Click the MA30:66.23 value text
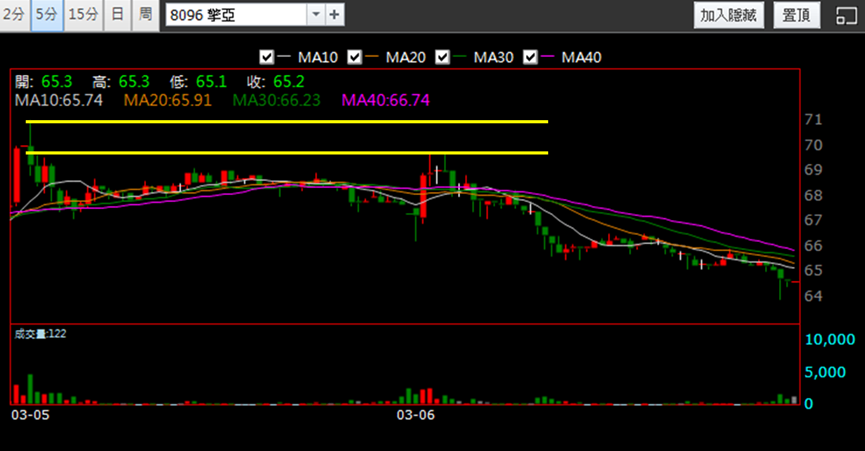This screenshot has width=865, height=451. tap(276, 100)
